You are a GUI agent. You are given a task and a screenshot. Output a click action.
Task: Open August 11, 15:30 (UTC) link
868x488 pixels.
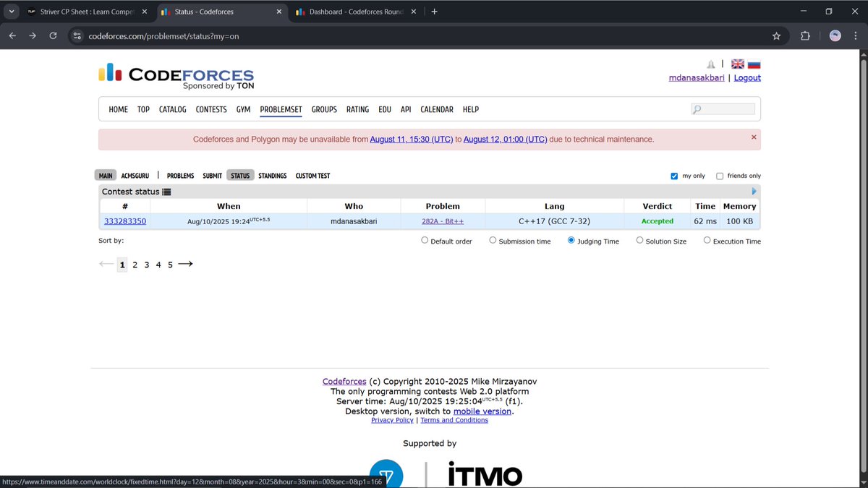(412, 140)
